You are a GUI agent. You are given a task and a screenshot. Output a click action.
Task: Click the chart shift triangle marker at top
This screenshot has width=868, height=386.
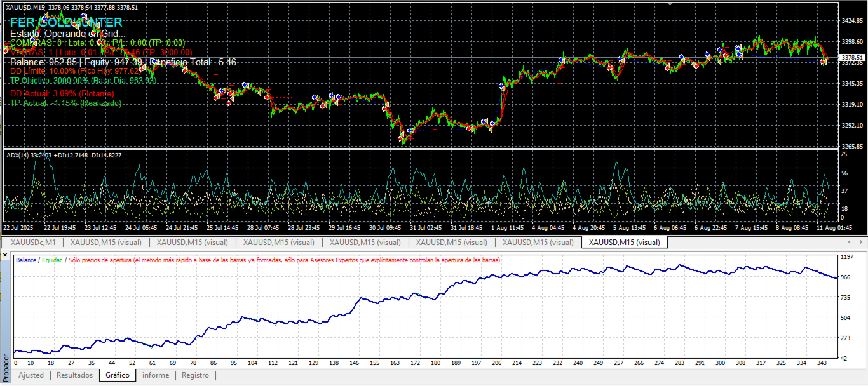coord(669,4)
